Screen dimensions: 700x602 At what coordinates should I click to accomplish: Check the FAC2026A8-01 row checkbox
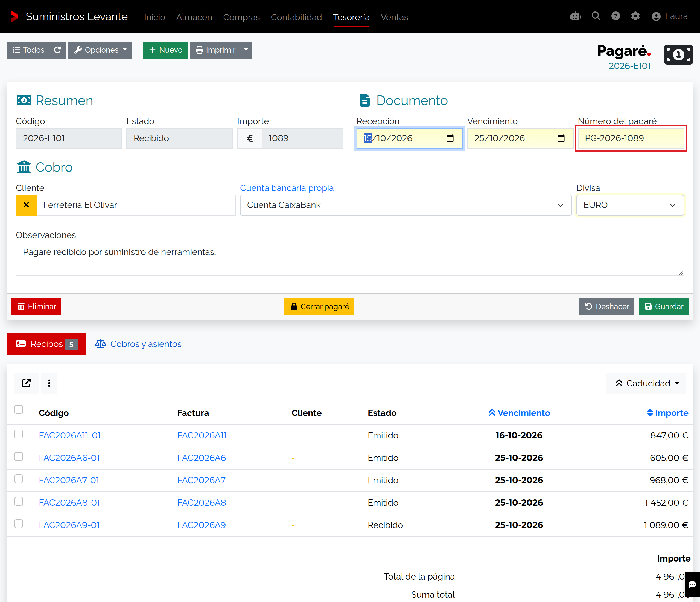pos(19,501)
